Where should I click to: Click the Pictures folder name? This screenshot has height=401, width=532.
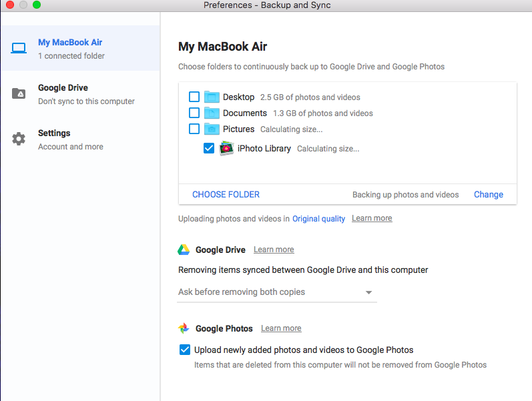pos(238,129)
